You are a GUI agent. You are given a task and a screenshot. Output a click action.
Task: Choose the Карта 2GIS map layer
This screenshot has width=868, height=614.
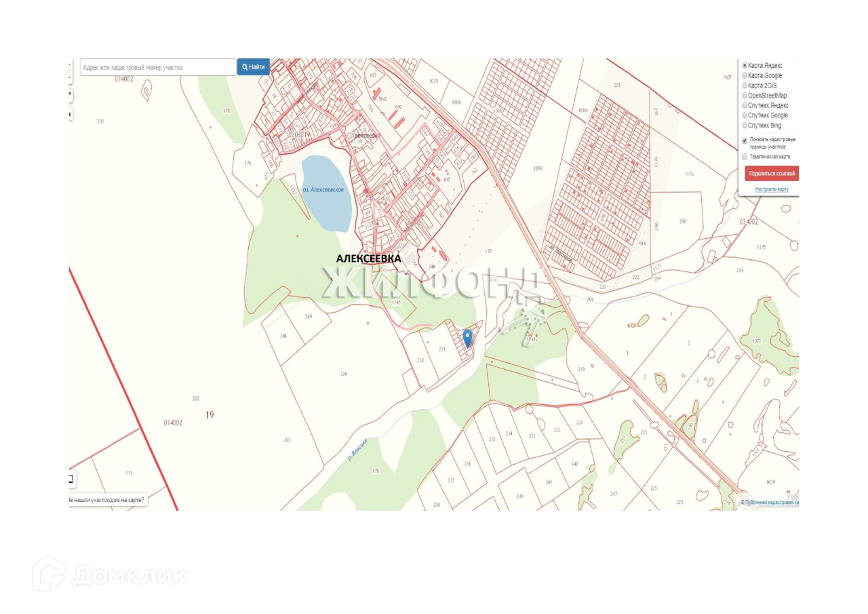745,85
